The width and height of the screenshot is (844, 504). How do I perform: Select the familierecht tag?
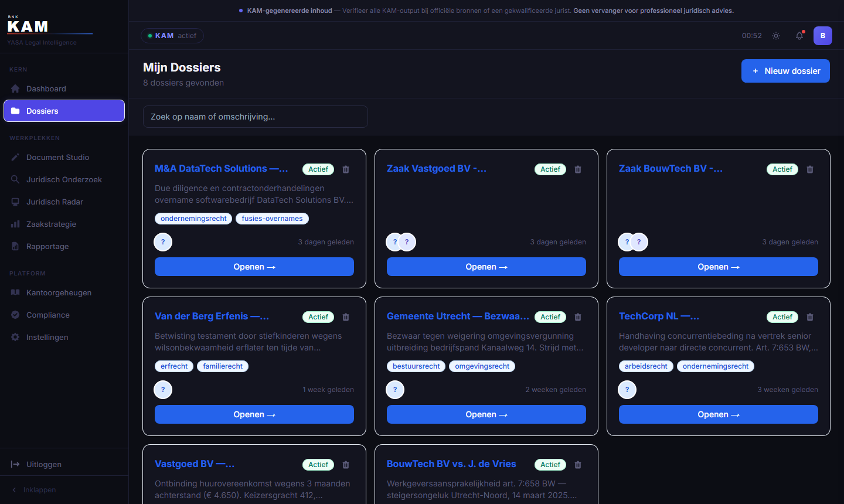[223, 366]
